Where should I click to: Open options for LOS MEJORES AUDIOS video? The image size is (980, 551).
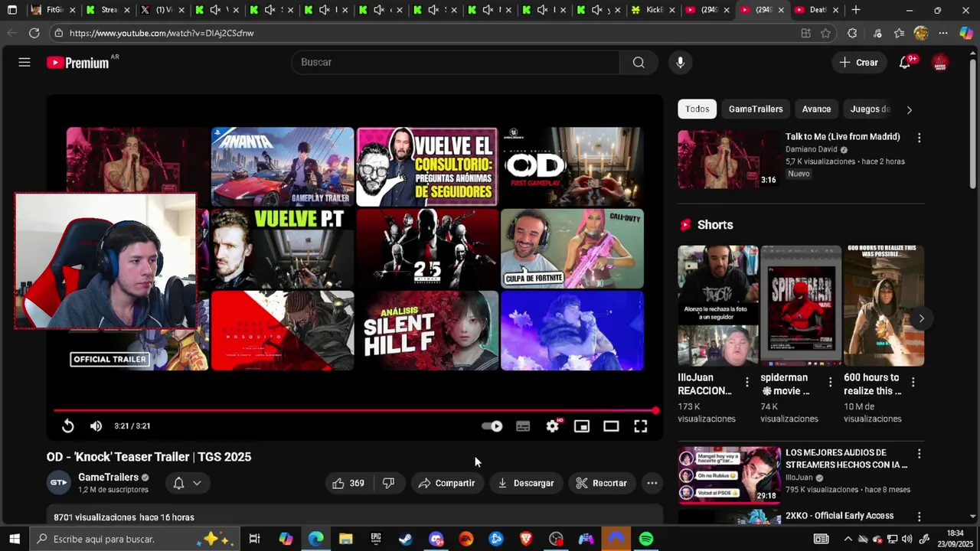click(x=920, y=454)
